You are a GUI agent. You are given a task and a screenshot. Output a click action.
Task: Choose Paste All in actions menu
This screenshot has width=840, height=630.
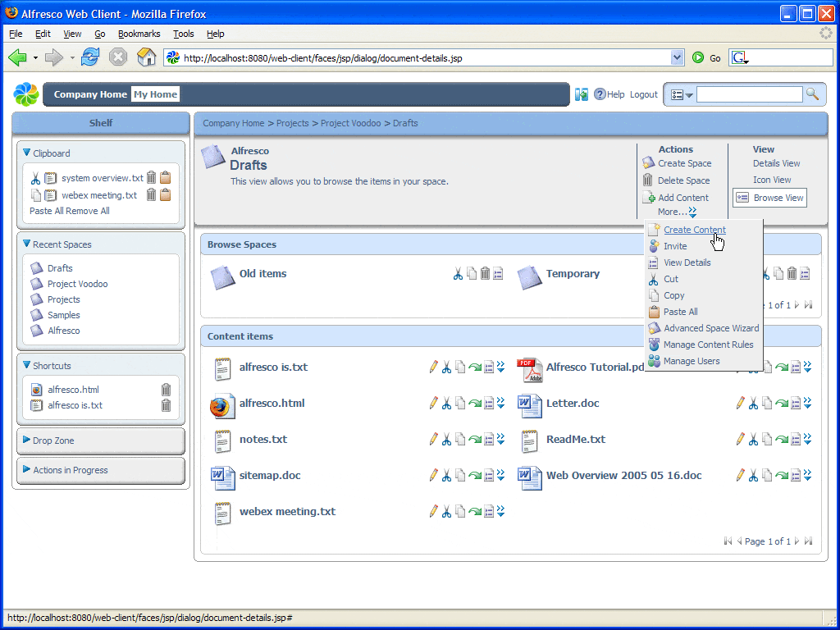[680, 313]
